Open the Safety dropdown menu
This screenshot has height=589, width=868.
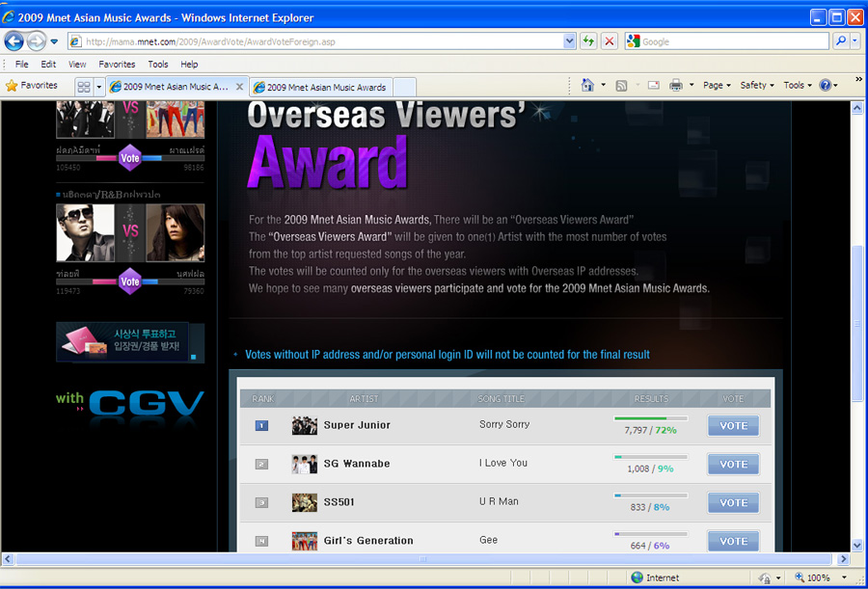tap(757, 85)
